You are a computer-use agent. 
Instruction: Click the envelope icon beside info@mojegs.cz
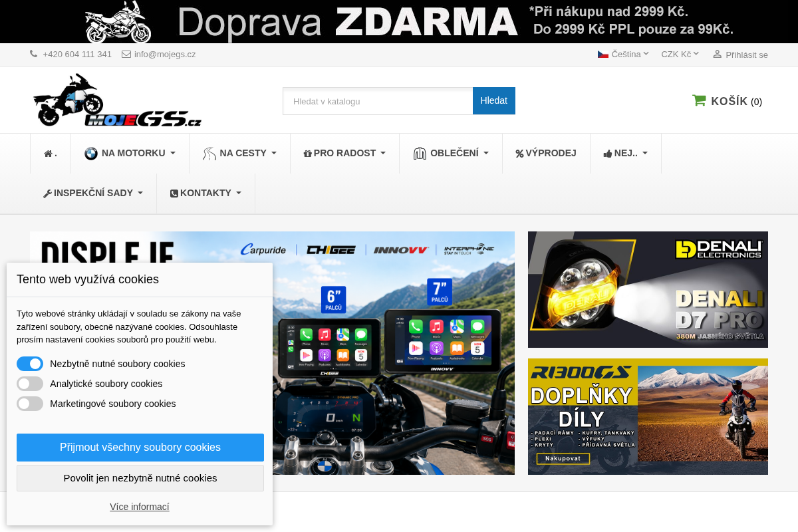pos(126,55)
